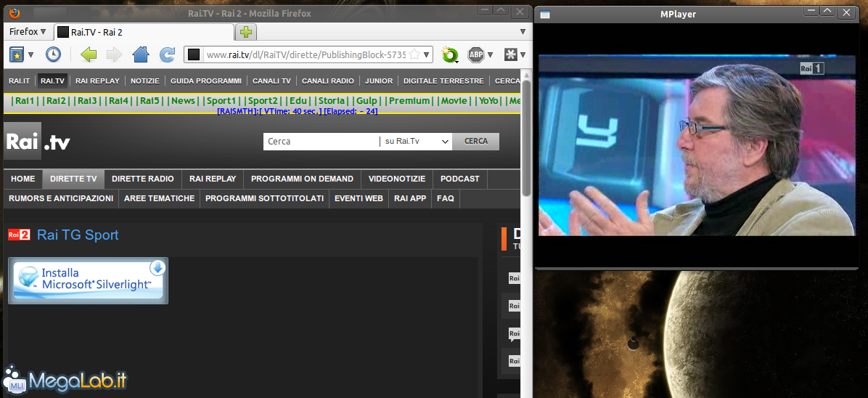This screenshot has width=868, height=398.
Task: Switch to green Premium channel link
Action: [x=409, y=101]
